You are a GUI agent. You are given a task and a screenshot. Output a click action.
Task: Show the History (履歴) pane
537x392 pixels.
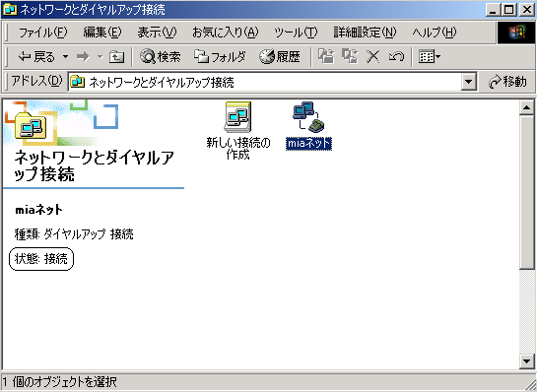coord(280,56)
